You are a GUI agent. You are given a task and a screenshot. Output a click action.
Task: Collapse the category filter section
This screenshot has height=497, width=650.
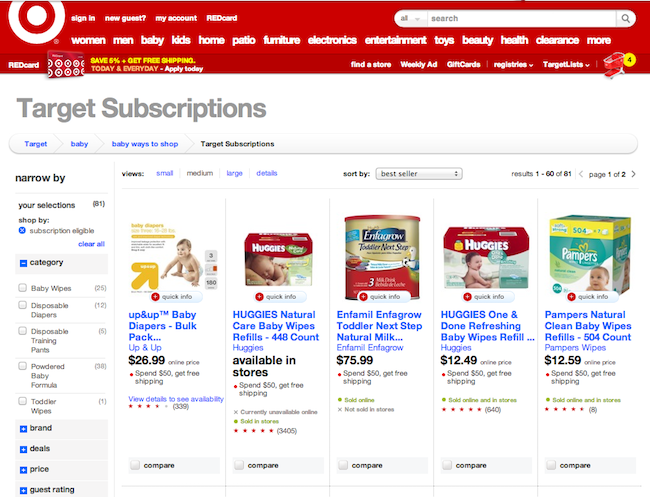click(24, 263)
